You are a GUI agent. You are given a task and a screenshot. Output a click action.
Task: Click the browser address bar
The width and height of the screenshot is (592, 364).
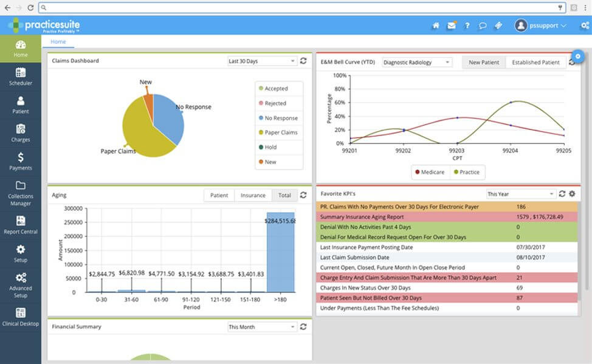302,7
